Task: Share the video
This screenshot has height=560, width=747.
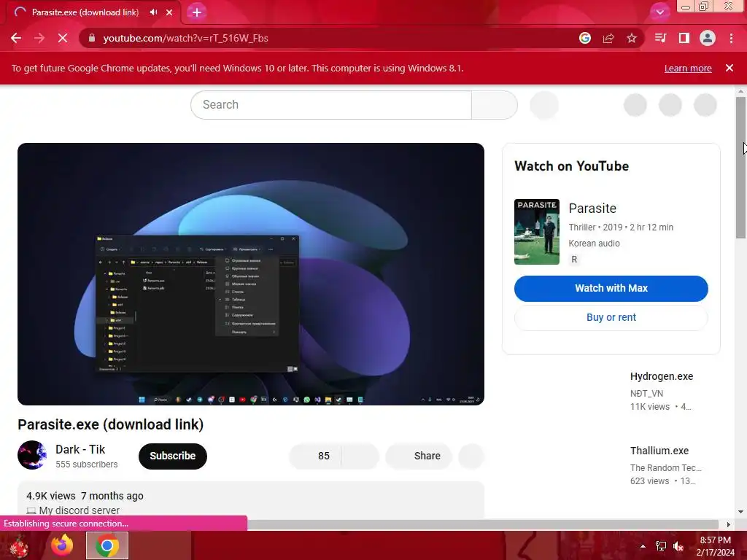Action: tap(418, 456)
